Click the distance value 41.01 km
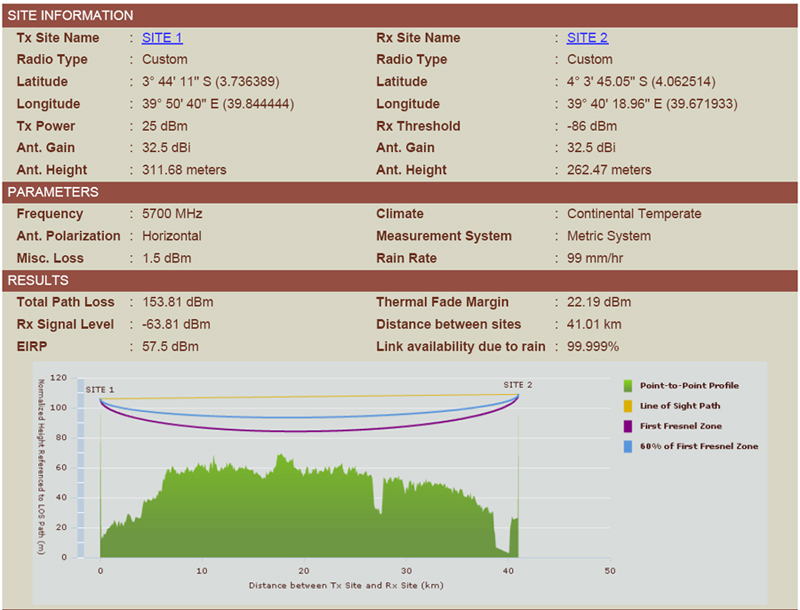The height and width of the screenshot is (610, 800). click(594, 324)
